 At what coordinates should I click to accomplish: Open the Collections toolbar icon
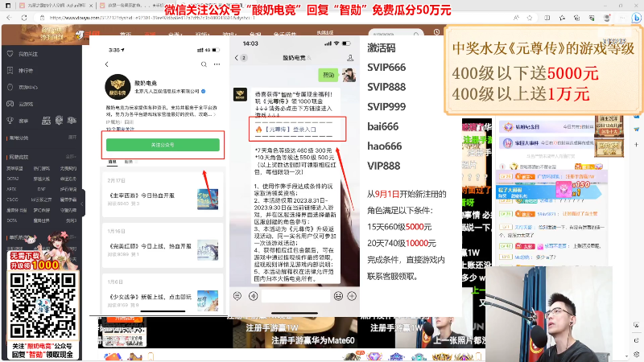(576, 18)
